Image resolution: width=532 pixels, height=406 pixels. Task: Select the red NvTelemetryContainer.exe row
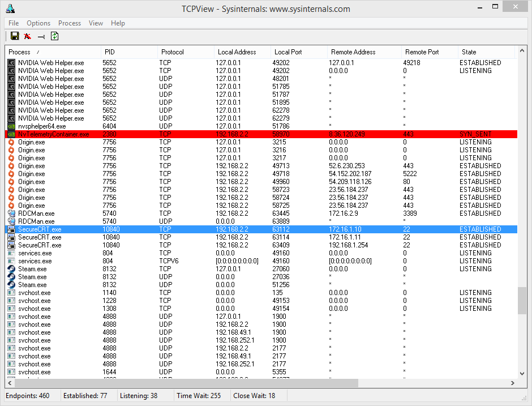pos(226,134)
